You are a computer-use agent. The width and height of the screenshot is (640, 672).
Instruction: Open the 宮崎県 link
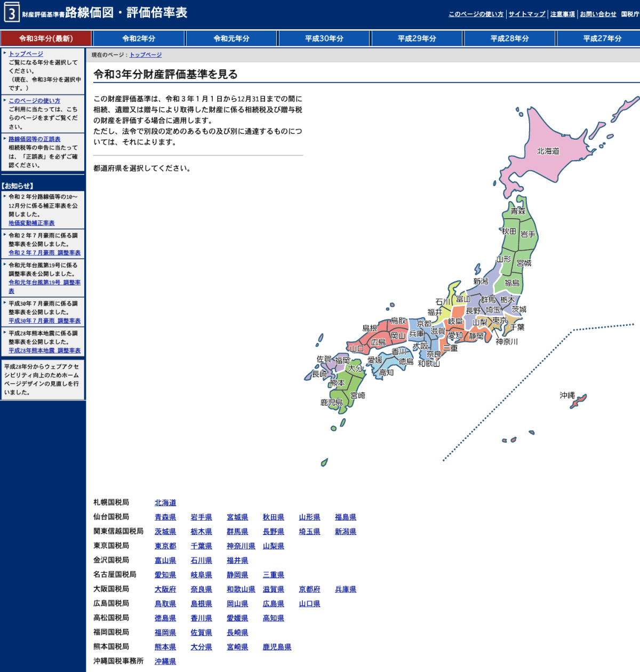coord(237,647)
